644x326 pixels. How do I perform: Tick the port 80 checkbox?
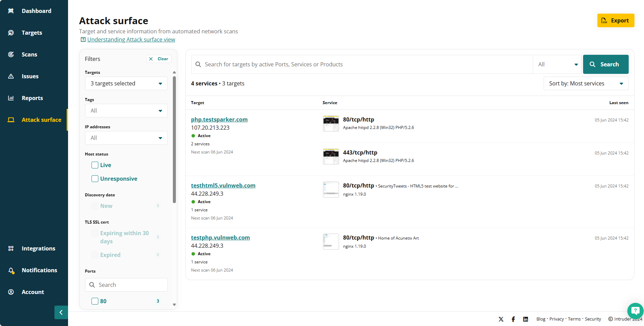pos(95,301)
